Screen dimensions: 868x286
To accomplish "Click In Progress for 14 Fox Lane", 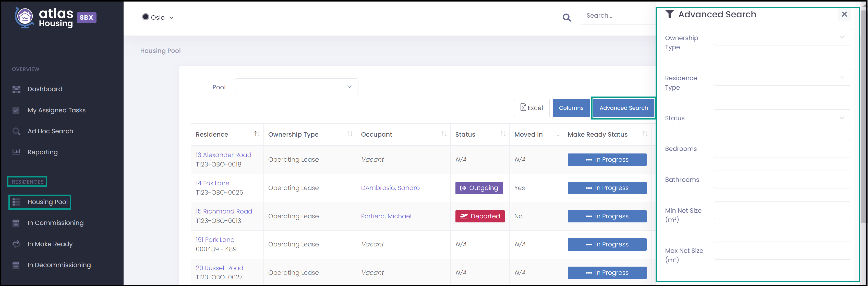I will 607,188.
